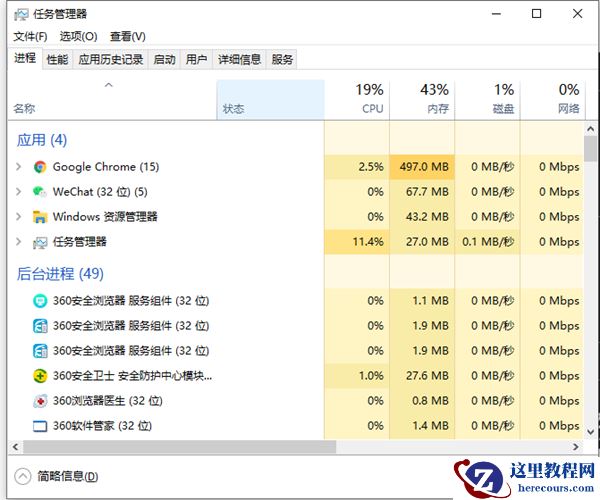Click the horizontal scrollbar left arrow
The height and width of the screenshot is (500, 600).
point(15,447)
